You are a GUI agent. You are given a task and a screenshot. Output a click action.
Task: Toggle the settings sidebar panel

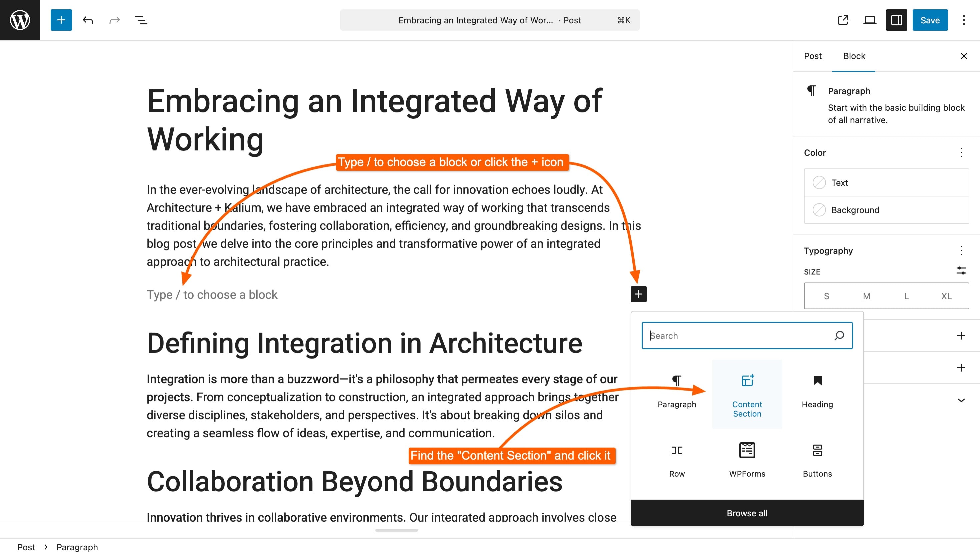pyautogui.click(x=896, y=20)
